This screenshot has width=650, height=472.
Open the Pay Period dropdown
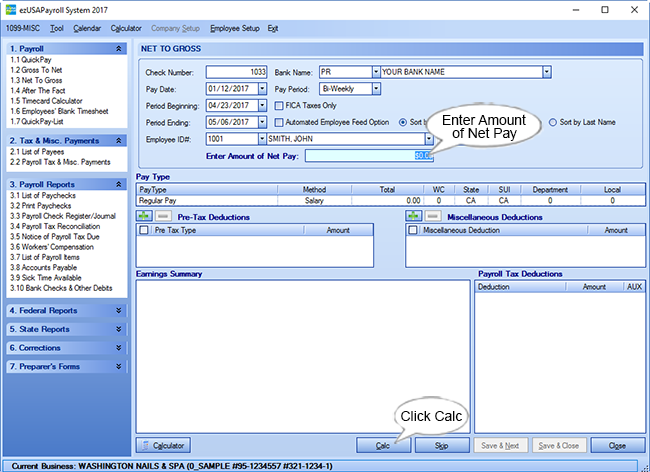(x=376, y=88)
